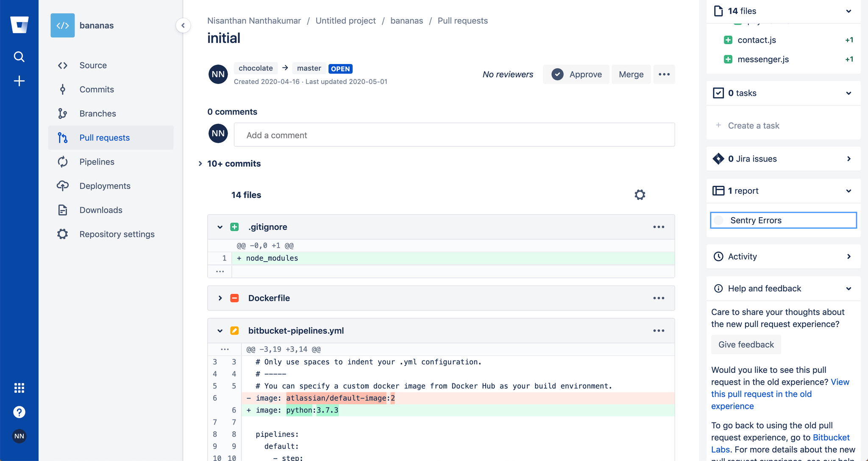The height and width of the screenshot is (461, 868).
Task: Open the Commits list
Action: [96, 89]
